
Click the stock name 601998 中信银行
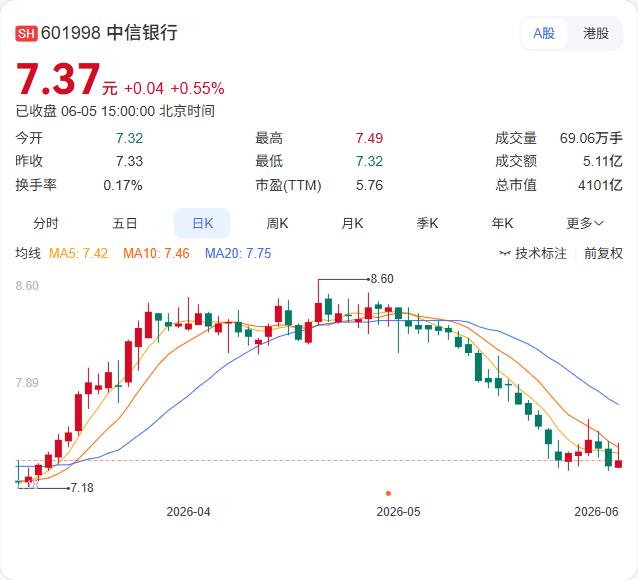click(109, 33)
